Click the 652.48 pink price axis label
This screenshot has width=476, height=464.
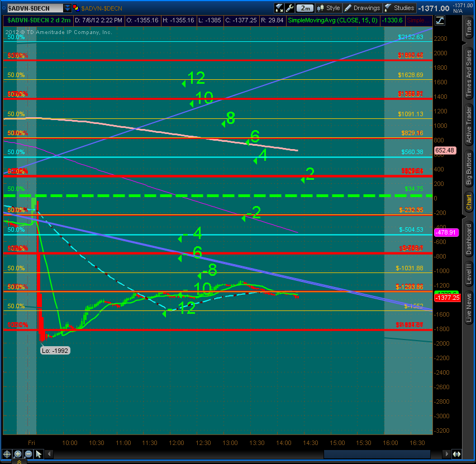(x=444, y=150)
